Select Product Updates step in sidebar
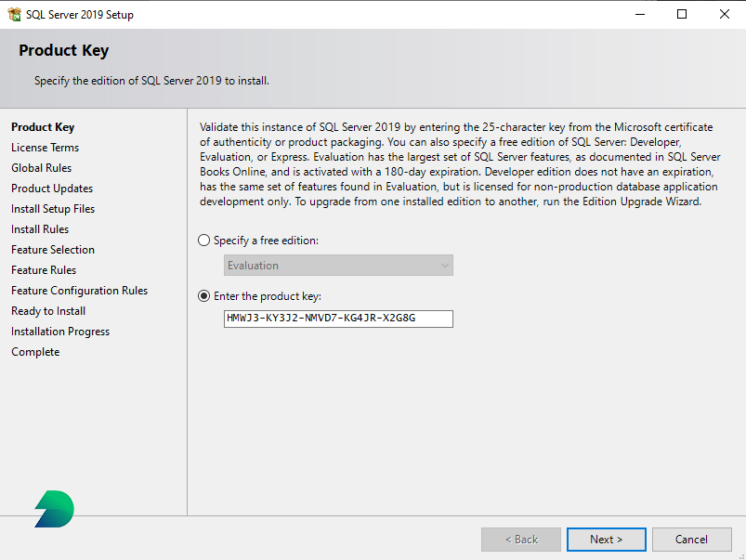 [x=52, y=189]
